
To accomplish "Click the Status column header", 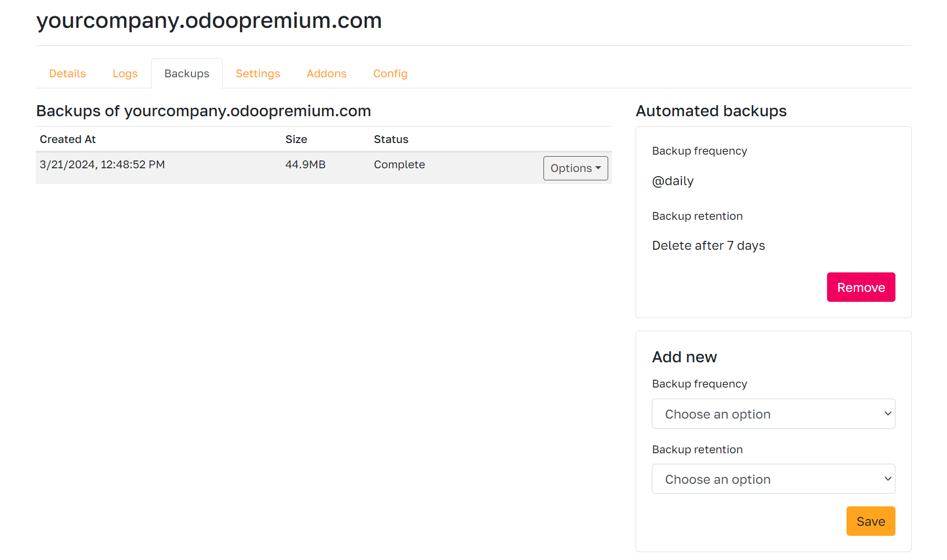I will tap(391, 139).
